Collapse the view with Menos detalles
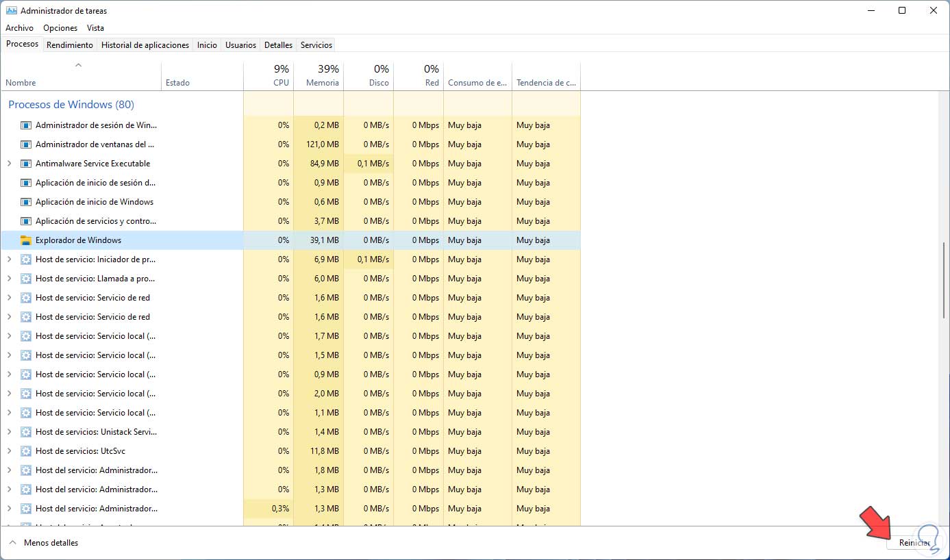 click(x=44, y=543)
